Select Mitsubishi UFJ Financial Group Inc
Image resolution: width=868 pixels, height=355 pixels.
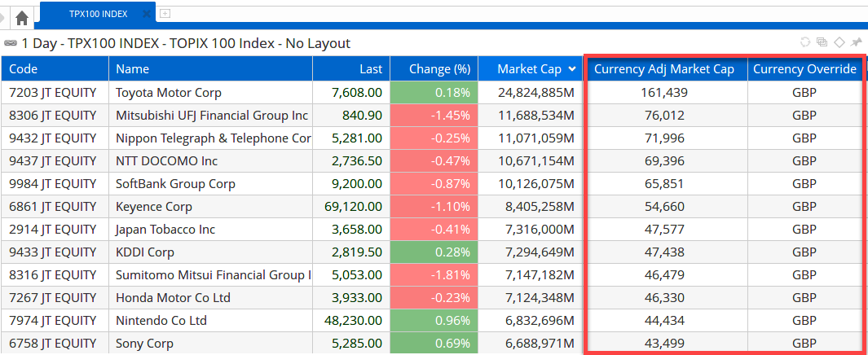(211, 116)
